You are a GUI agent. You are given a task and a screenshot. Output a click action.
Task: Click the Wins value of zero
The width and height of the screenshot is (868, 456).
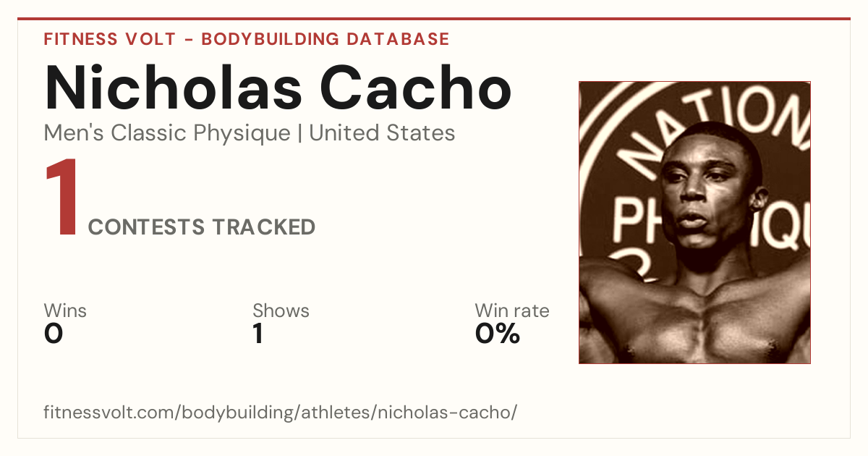pyautogui.click(x=54, y=334)
